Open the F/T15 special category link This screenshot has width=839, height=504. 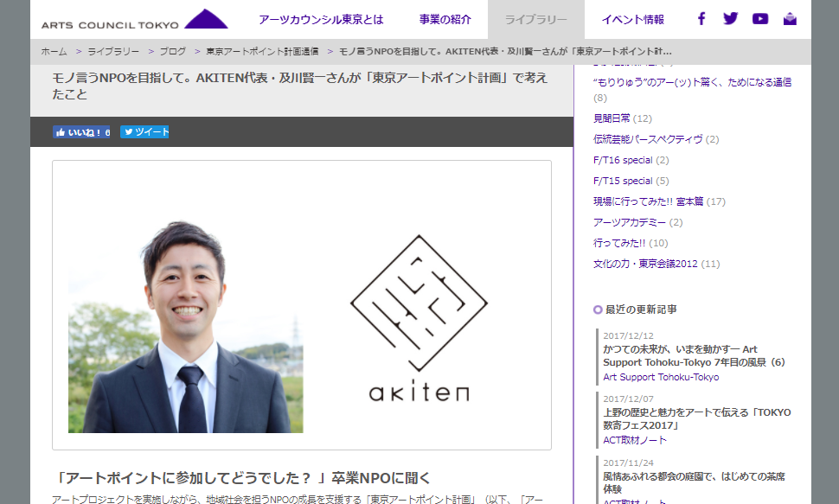point(623,181)
